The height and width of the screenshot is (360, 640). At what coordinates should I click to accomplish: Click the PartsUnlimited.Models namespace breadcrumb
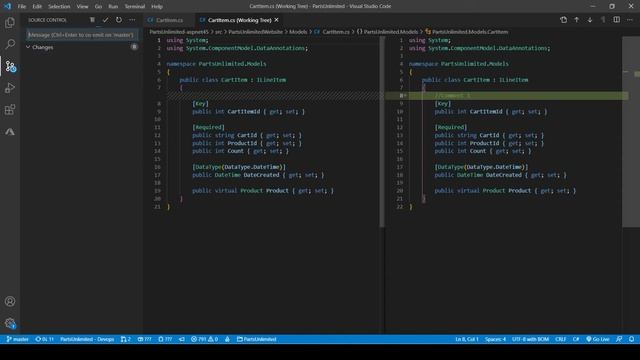[391, 32]
